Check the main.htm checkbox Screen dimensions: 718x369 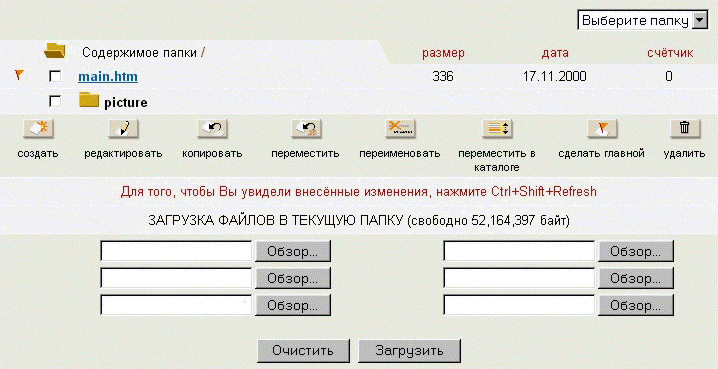pos(55,76)
